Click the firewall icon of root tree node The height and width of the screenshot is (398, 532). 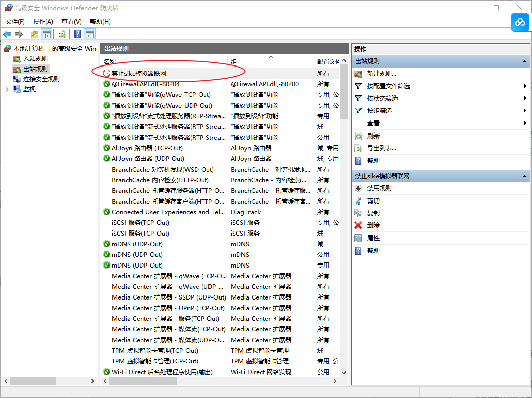point(7,48)
